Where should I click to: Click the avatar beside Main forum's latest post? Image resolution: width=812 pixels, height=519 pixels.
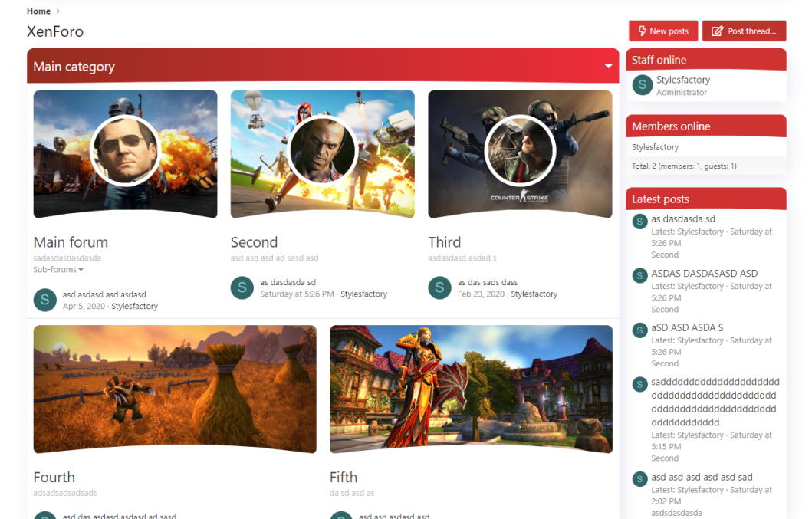coord(44,300)
